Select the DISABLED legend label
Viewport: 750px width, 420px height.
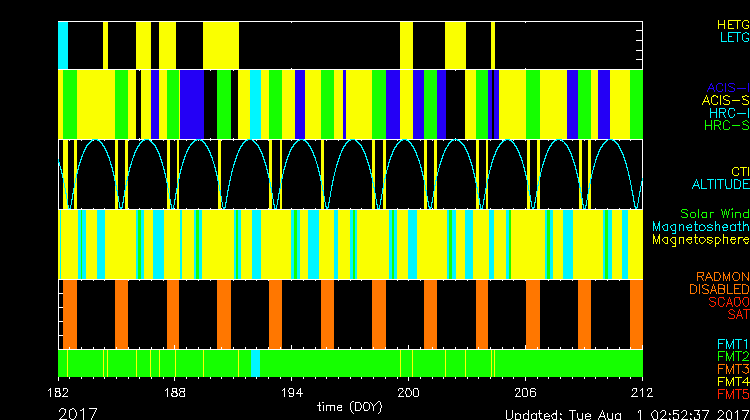[717, 289]
